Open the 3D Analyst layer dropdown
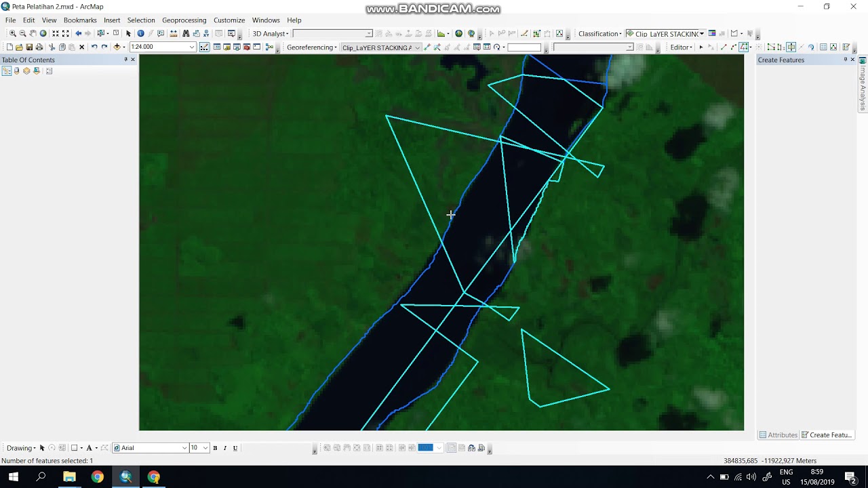Viewport: 868px width, 488px height. pos(368,34)
